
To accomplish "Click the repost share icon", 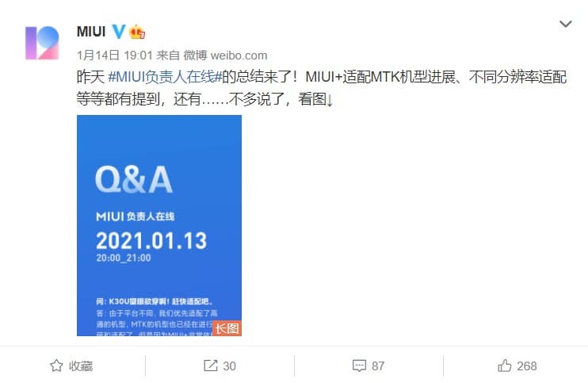I will pos(210,366).
